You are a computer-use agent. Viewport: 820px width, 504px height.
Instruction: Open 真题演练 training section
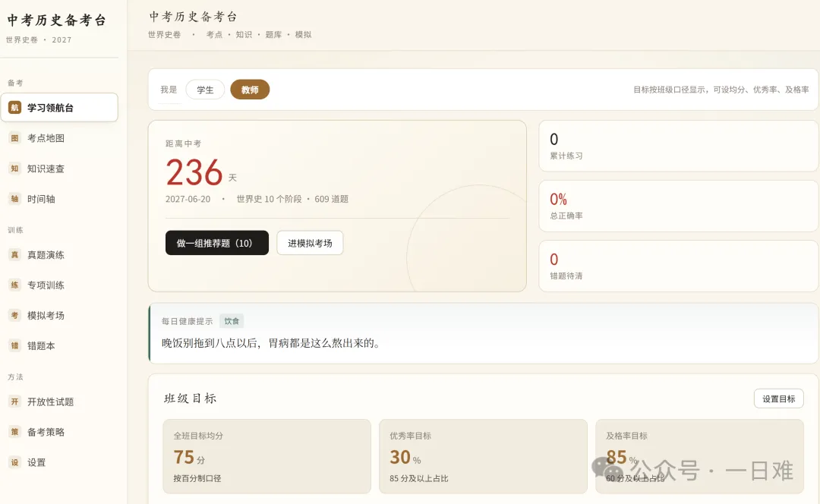coord(59,254)
